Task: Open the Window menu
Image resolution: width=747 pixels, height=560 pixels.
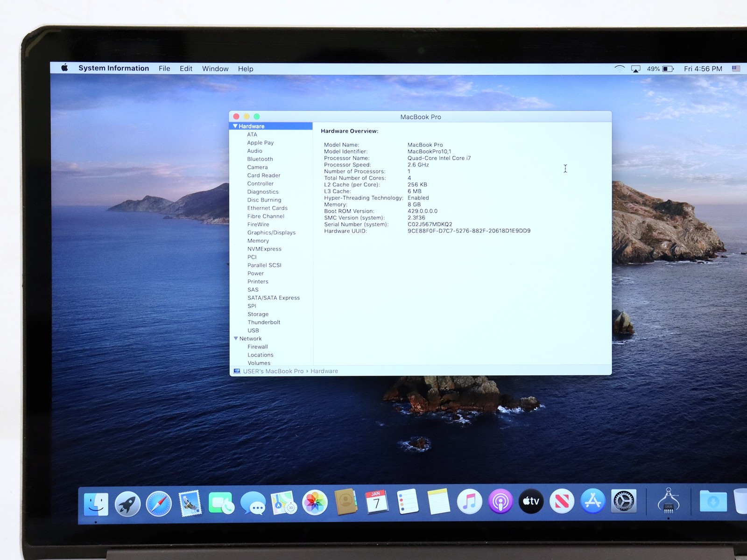Action: click(215, 69)
